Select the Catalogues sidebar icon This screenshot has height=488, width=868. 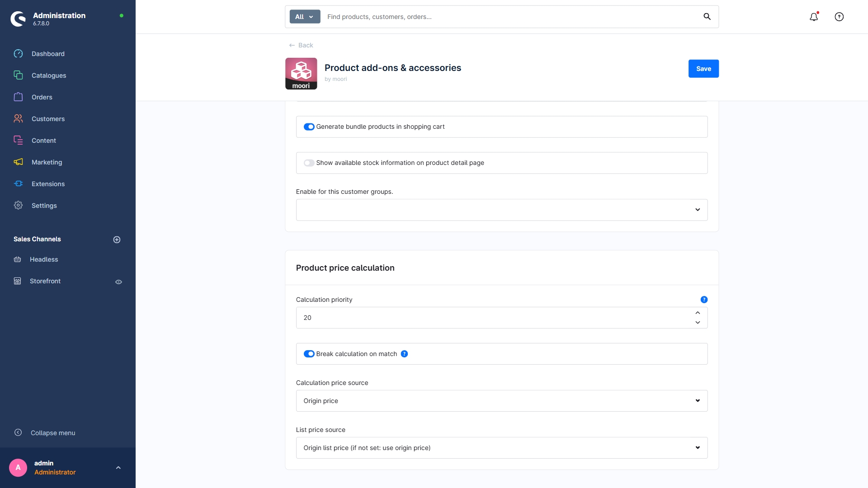coord(18,75)
